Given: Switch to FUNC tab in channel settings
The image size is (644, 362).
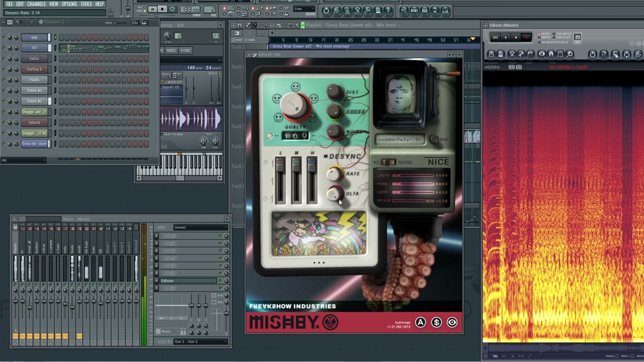Looking at the screenshot, I should (186, 50).
